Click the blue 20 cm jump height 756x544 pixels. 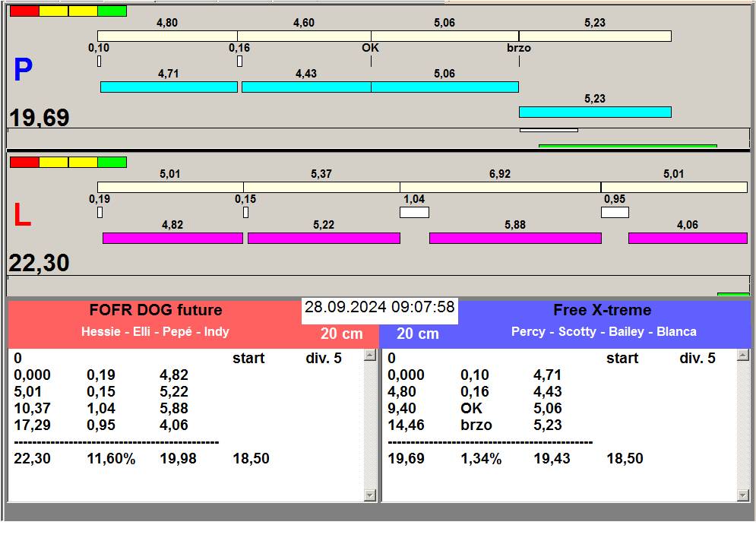[x=418, y=334]
